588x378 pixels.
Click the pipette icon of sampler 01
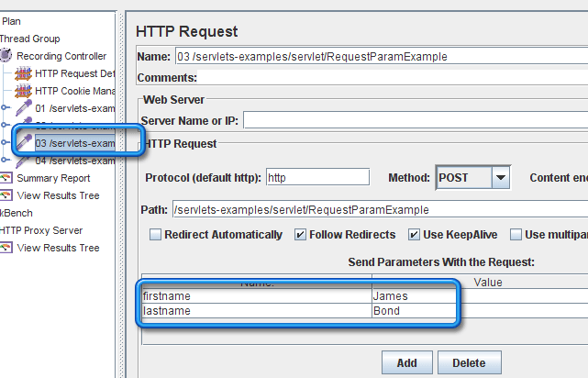coord(23,108)
